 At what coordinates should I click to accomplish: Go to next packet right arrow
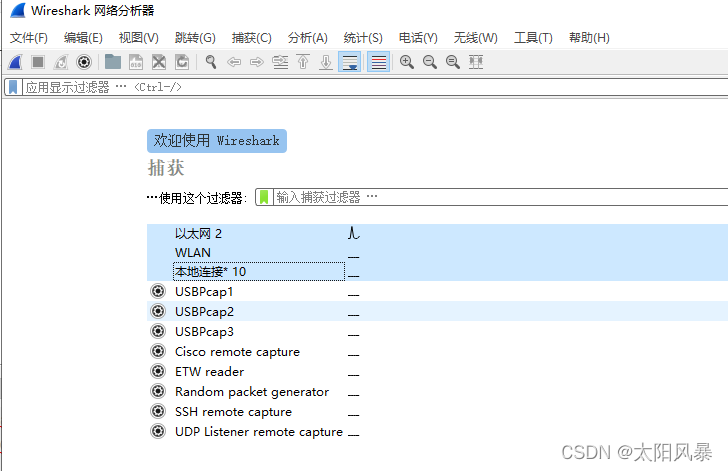pyautogui.click(x=257, y=62)
